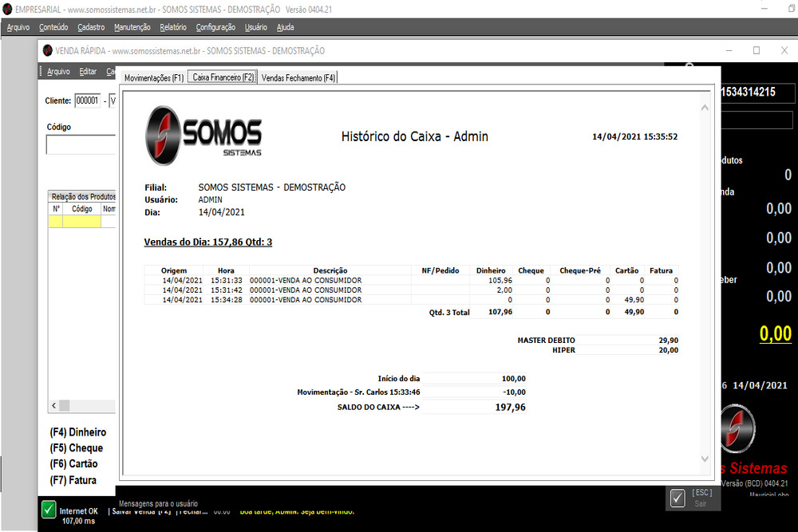The image size is (798, 532).
Task: Open the Usuário menu
Action: [256, 27]
